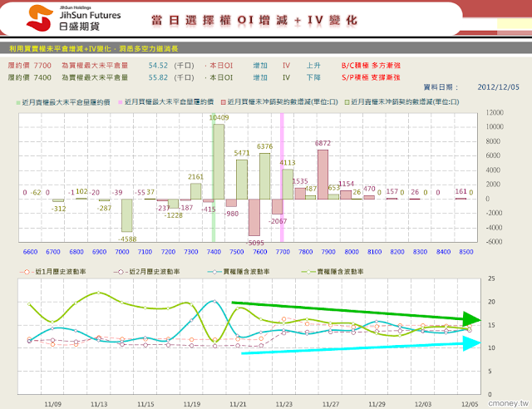Click the bar value label 470 near 8100
This screenshot has height=409, width=532.
369,189
